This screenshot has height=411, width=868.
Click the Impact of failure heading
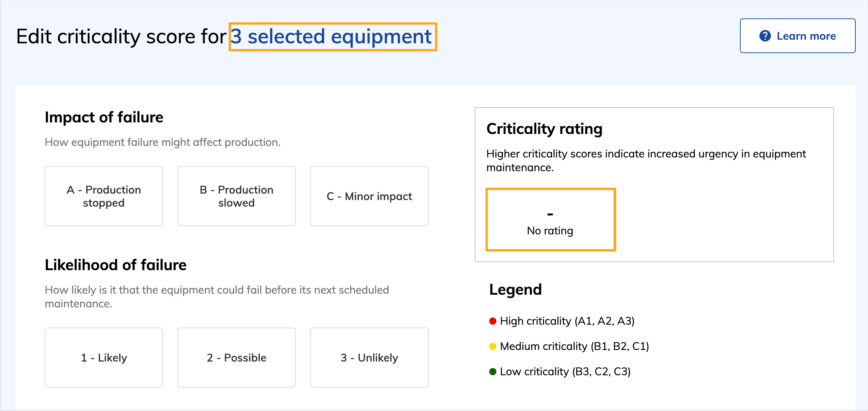[104, 117]
